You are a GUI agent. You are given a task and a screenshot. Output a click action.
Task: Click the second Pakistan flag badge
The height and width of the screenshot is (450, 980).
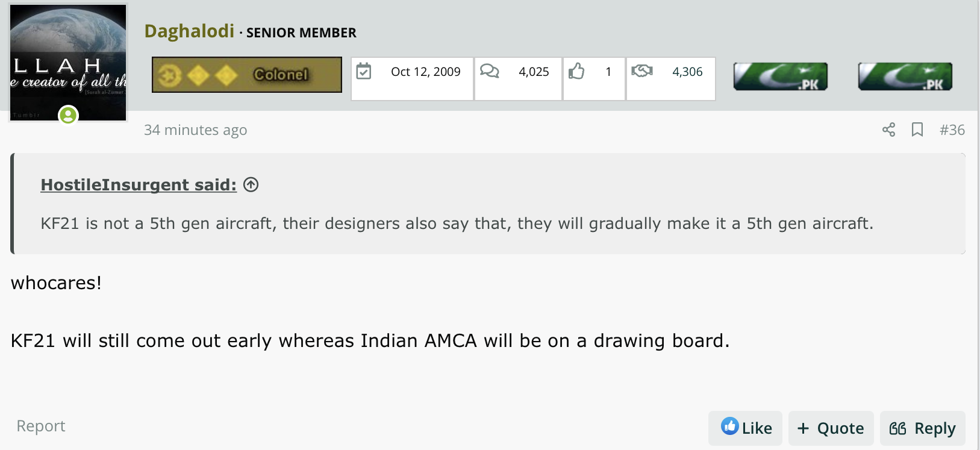point(905,77)
